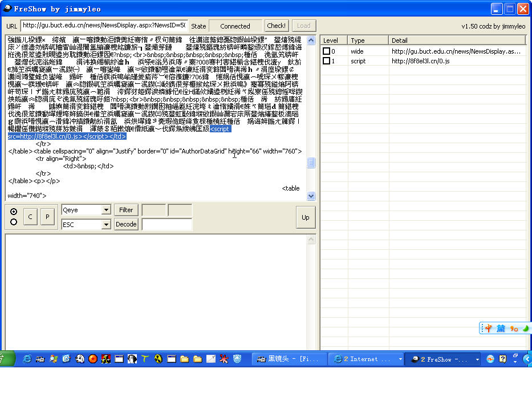
Task: Click the Type column header
Action: coord(368,40)
